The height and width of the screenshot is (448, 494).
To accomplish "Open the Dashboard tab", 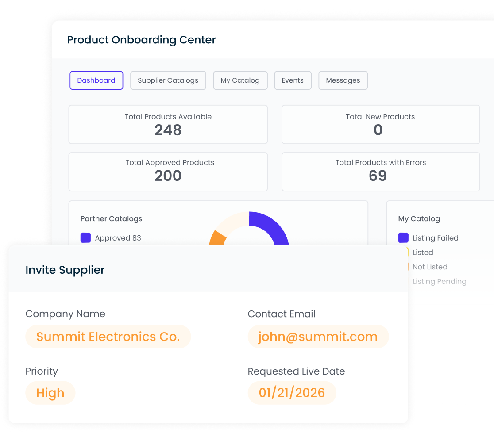I will pyautogui.click(x=96, y=80).
